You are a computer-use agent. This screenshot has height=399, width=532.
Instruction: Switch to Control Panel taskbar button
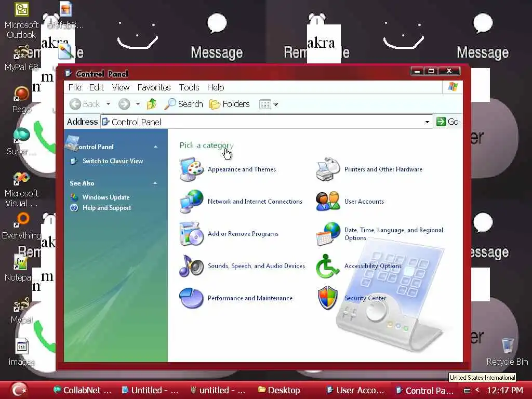pos(425,391)
